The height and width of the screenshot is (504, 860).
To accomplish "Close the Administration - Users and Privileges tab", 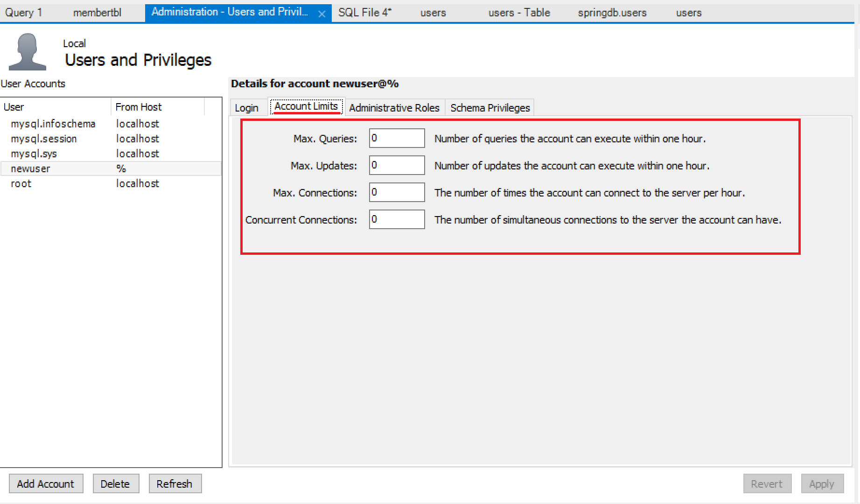I will 322,14.
